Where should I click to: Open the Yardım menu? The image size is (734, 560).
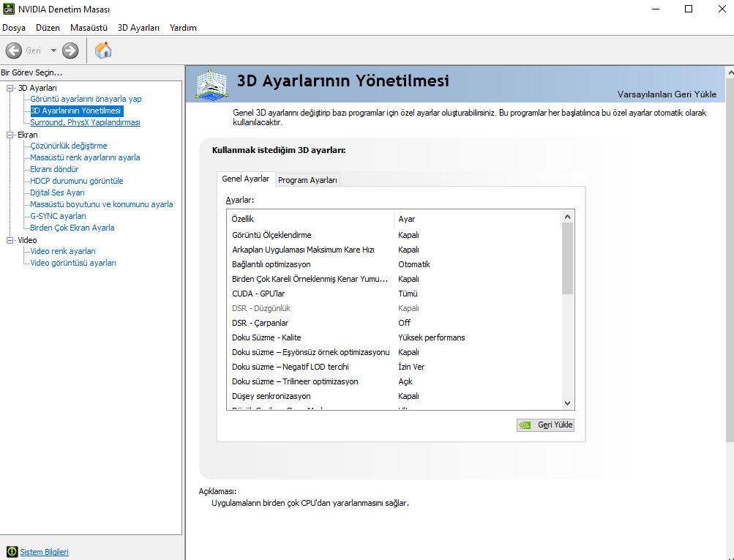coord(183,28)
